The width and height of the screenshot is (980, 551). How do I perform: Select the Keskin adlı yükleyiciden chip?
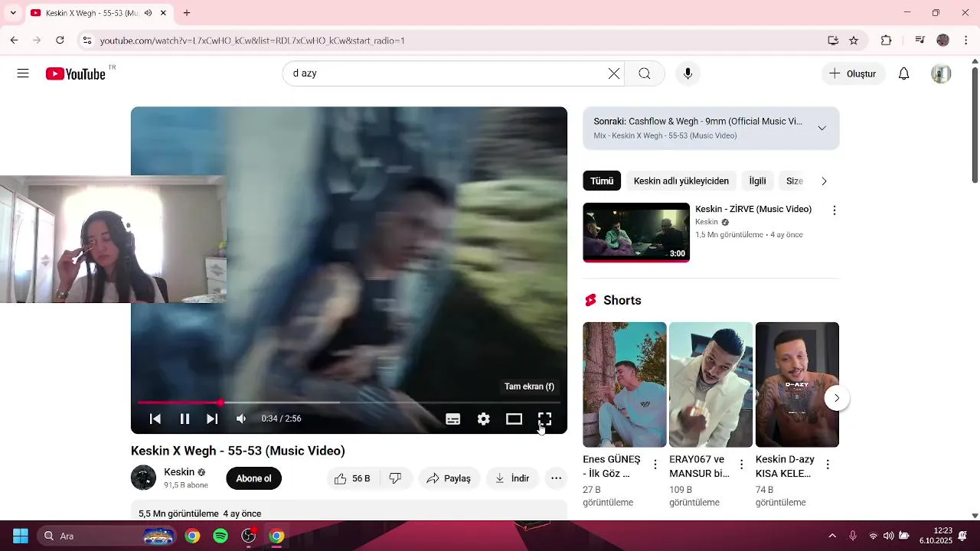click(681, 181)
